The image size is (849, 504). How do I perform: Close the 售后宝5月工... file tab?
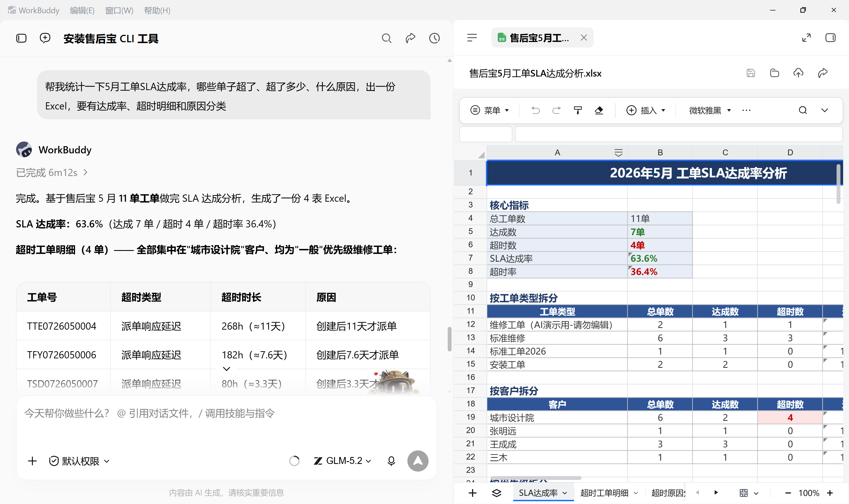584,38
